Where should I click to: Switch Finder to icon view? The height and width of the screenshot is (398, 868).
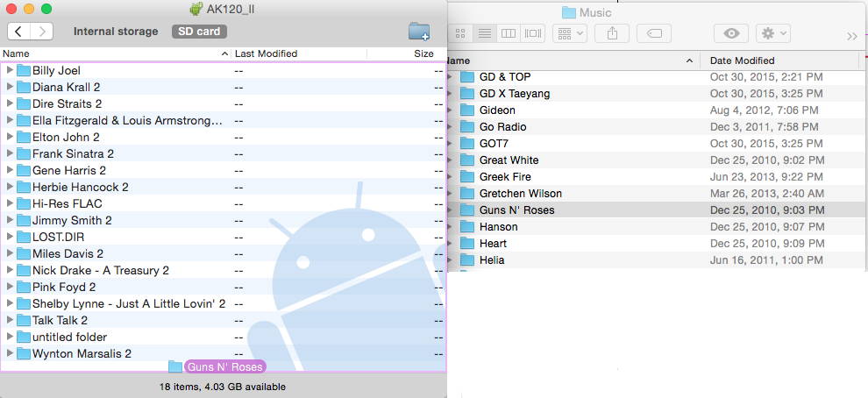tap(460, 34)
